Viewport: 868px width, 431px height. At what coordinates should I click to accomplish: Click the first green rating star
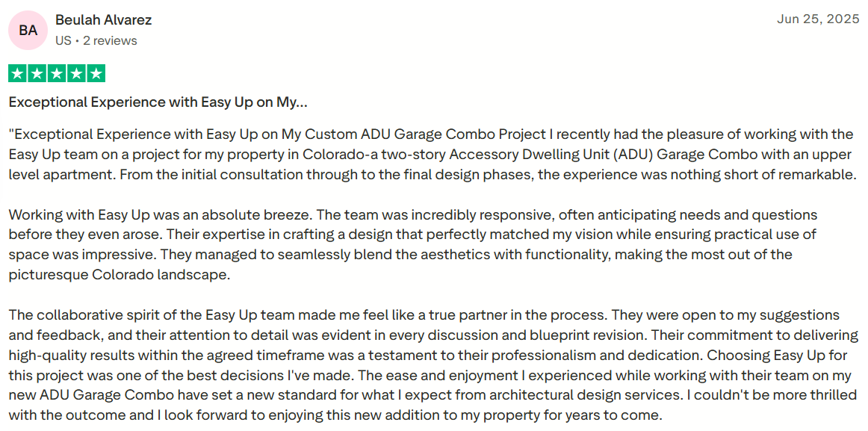click(x=17, y=73)
